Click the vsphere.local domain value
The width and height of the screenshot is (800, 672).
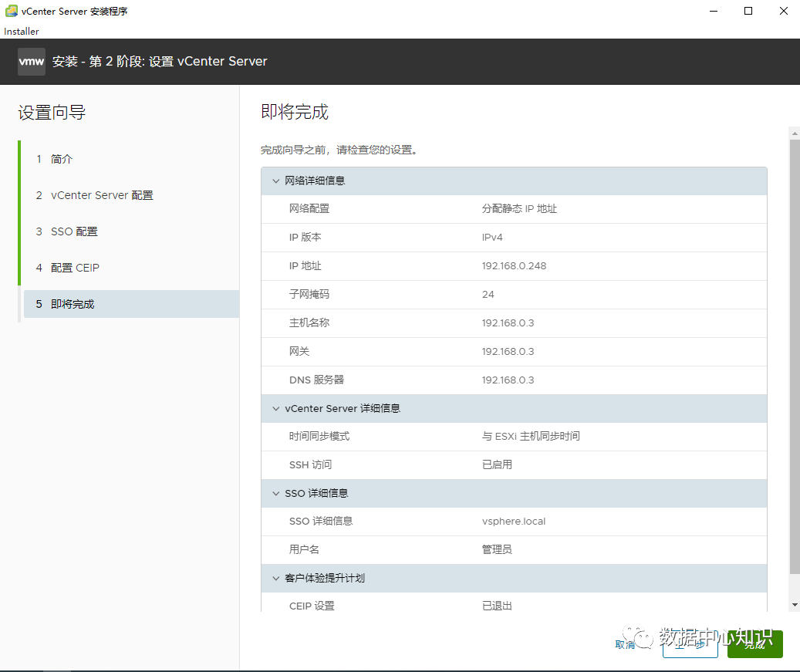[513, 522]
